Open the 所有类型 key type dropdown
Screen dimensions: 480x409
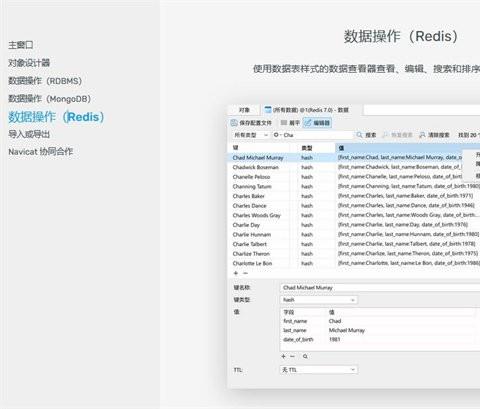(251, 135)
